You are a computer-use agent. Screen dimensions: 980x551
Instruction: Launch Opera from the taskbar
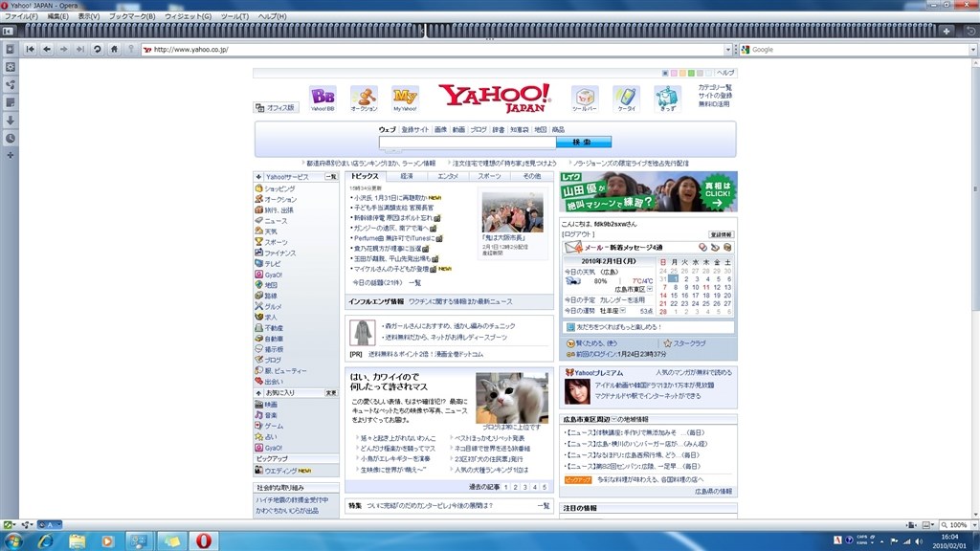click(x=203, y=540)
